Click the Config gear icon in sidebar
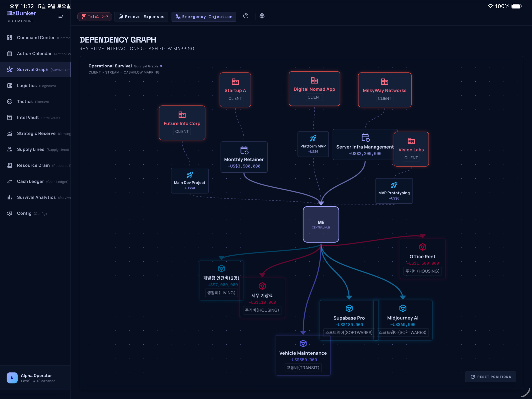 coord(10,213)
